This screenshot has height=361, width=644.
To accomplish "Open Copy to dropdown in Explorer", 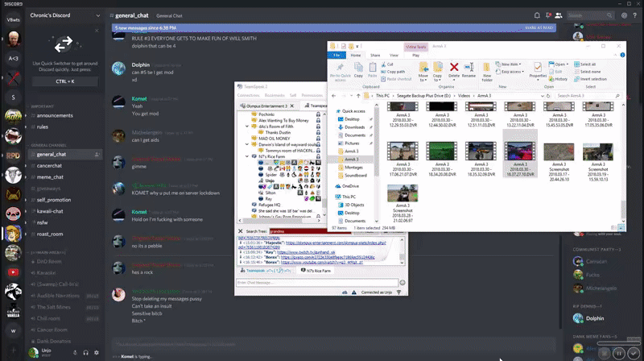I will click(437, 72).
